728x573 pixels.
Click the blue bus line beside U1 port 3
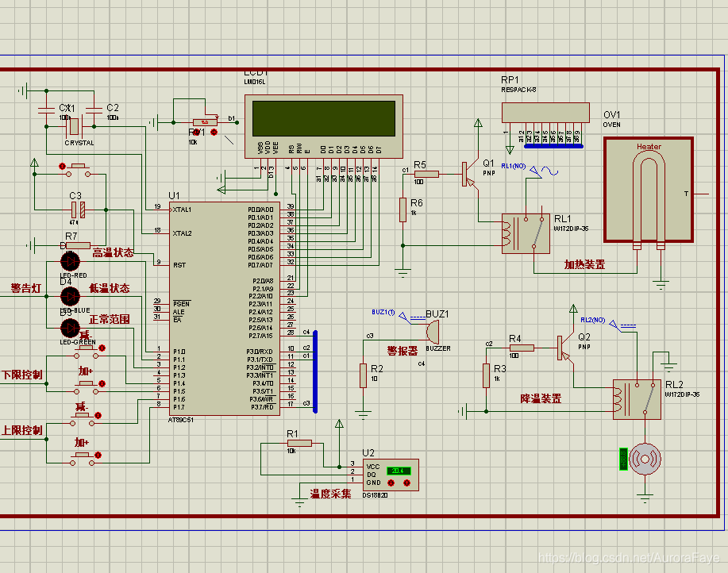click(x=315, y=371)
